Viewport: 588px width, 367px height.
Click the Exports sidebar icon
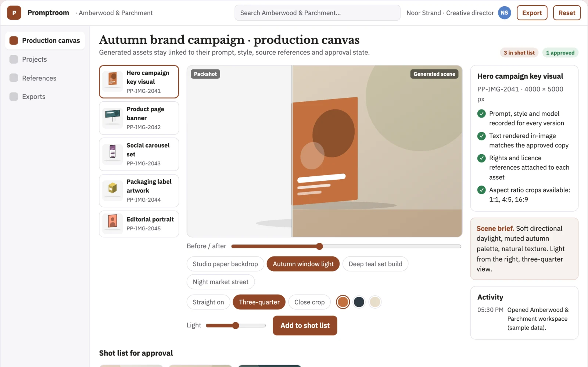pyautogui.click(x=14, y=97)
